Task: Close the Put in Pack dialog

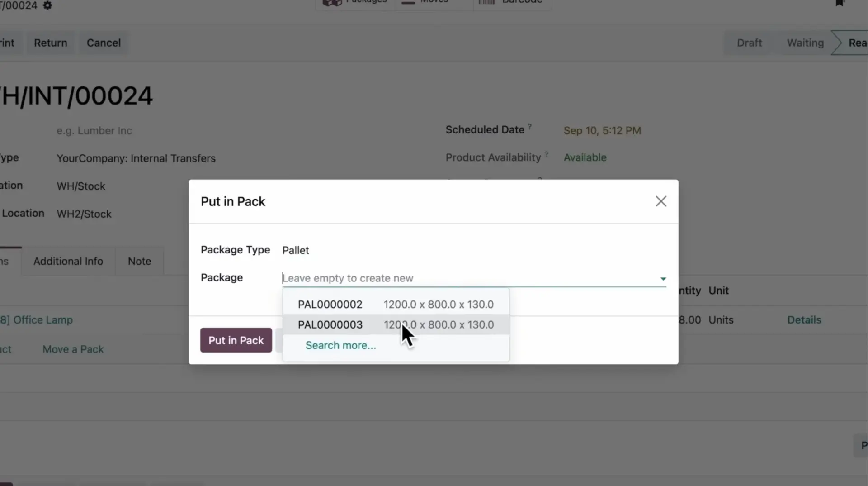Action: 660,201
